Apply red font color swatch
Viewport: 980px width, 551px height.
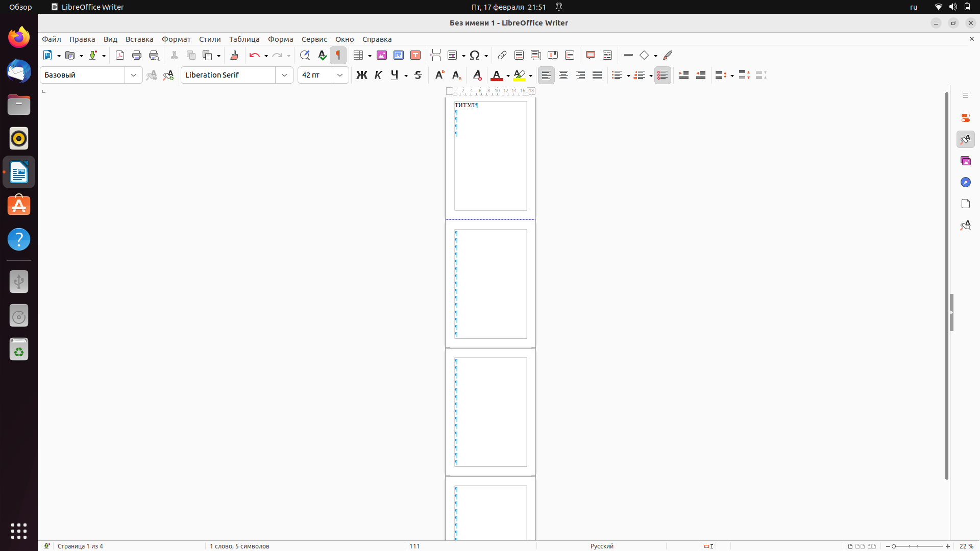click(496, 76)
